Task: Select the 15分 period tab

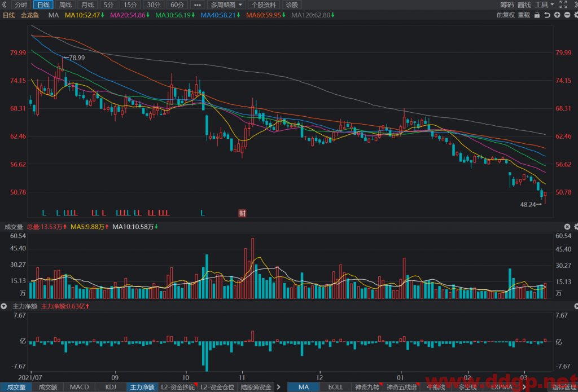Action: pos(130,5)
